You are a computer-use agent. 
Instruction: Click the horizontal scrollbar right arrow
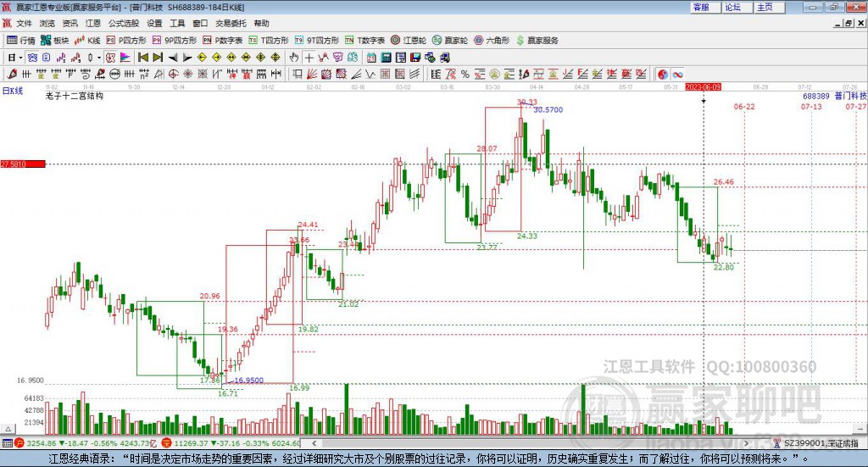(746, 443)
